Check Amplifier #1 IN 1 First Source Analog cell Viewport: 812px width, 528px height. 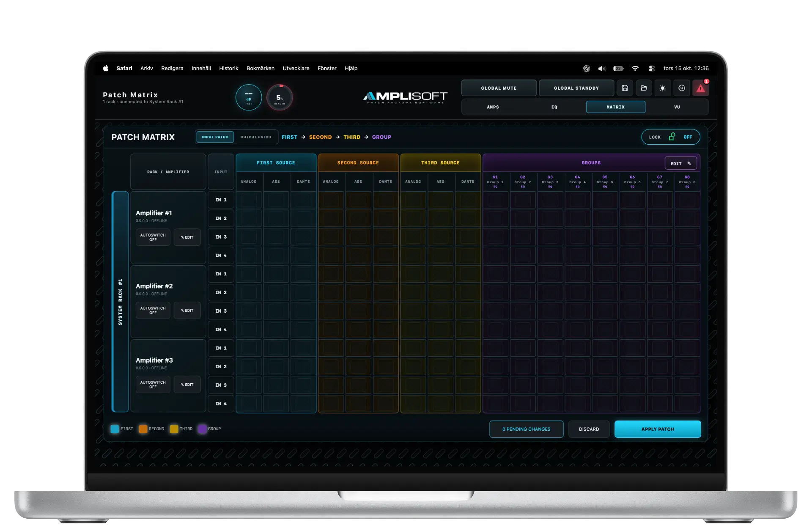[249, 200]
